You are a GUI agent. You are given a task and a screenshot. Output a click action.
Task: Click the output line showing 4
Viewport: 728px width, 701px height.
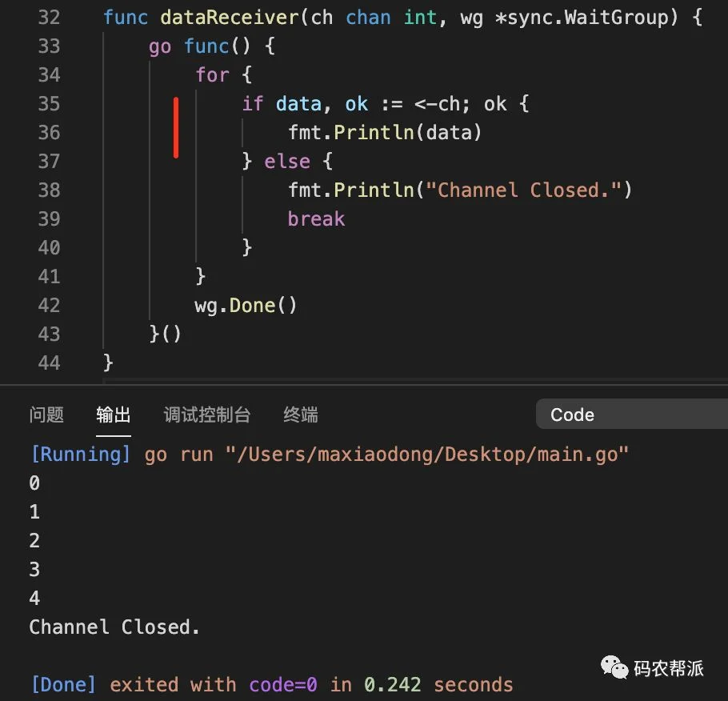point(34,599)
